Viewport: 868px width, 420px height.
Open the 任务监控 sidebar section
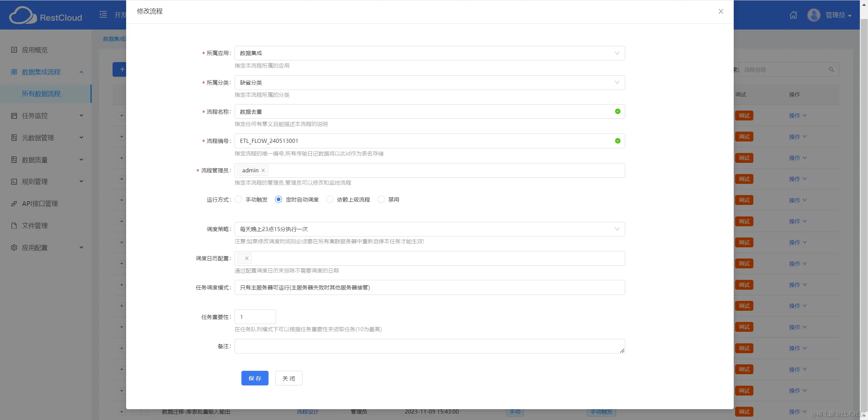pyautogui.click(x=34, y=115)
